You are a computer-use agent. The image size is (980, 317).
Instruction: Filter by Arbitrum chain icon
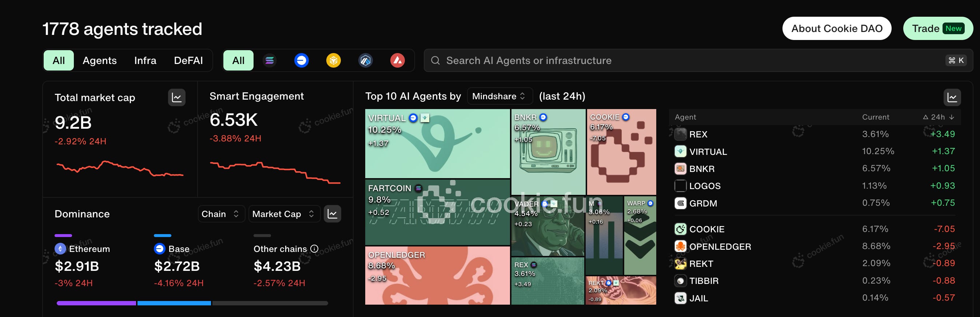pos(366,60)
